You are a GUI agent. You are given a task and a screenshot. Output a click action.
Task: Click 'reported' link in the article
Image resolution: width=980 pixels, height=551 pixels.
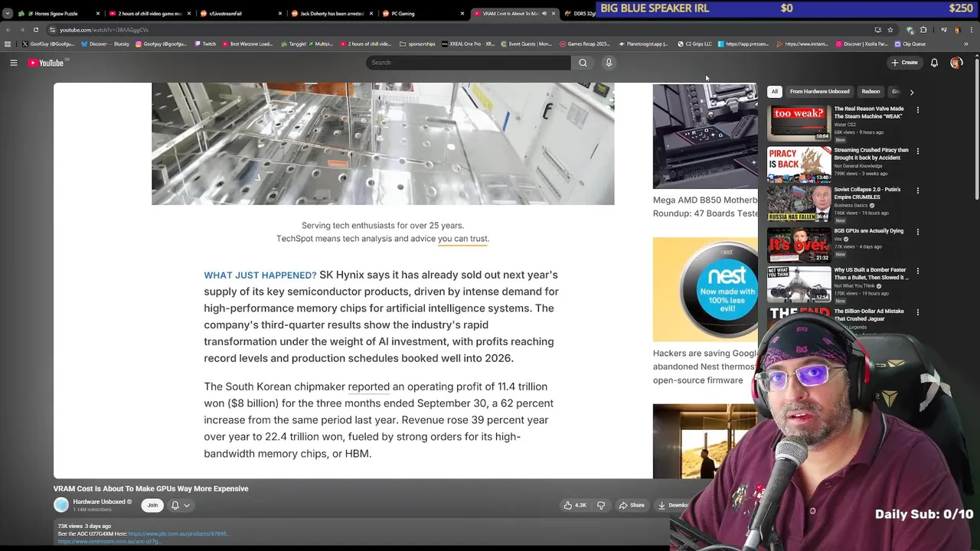click(369, 387)
